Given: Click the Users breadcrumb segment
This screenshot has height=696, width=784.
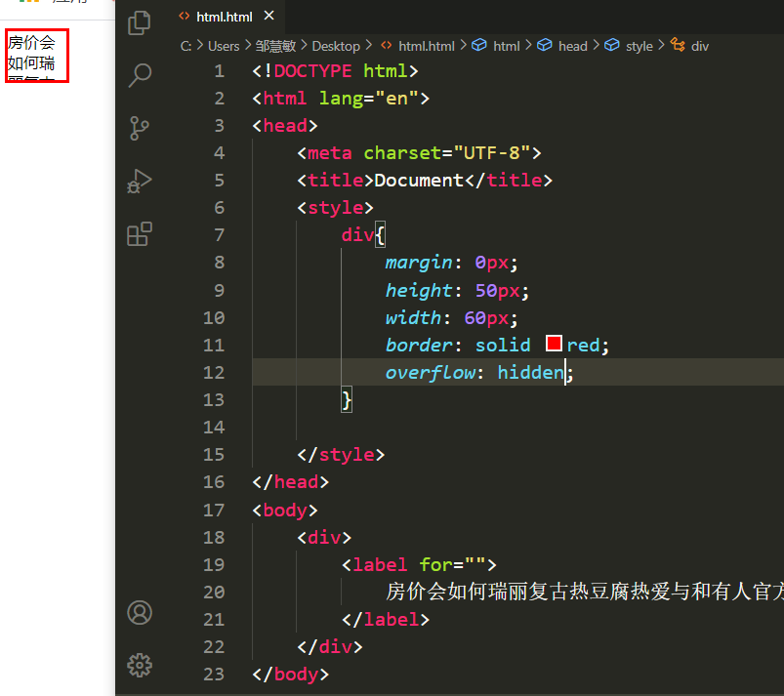Looking at the screenshot, I should pyautogui.click(x=224, y=46).
